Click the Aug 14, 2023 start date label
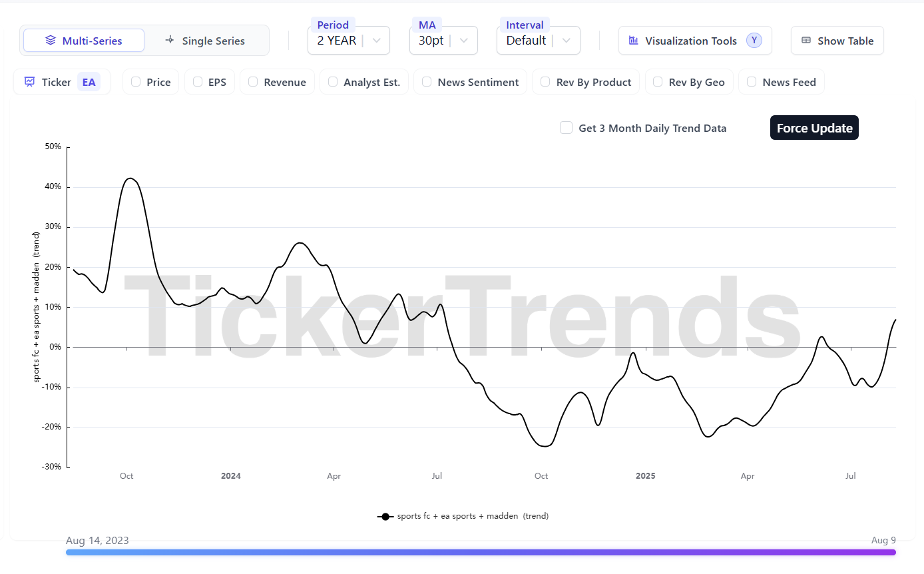Screen dimensions: 924x574 (97, 540)
